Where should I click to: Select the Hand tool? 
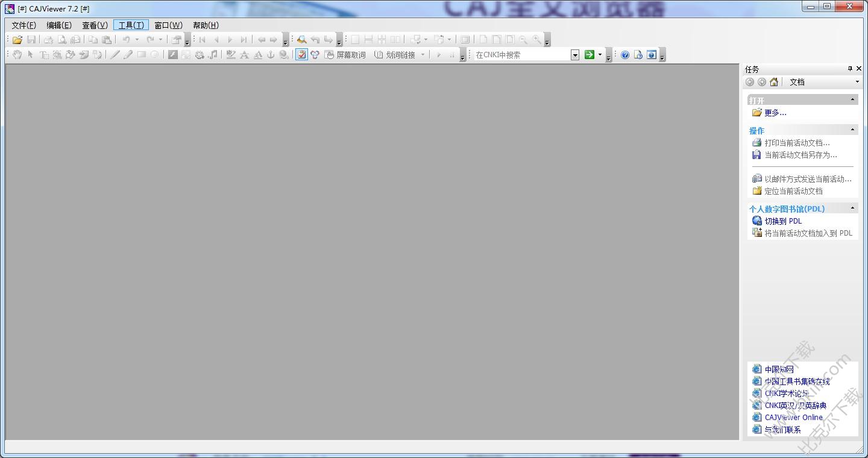pos(17,55)
